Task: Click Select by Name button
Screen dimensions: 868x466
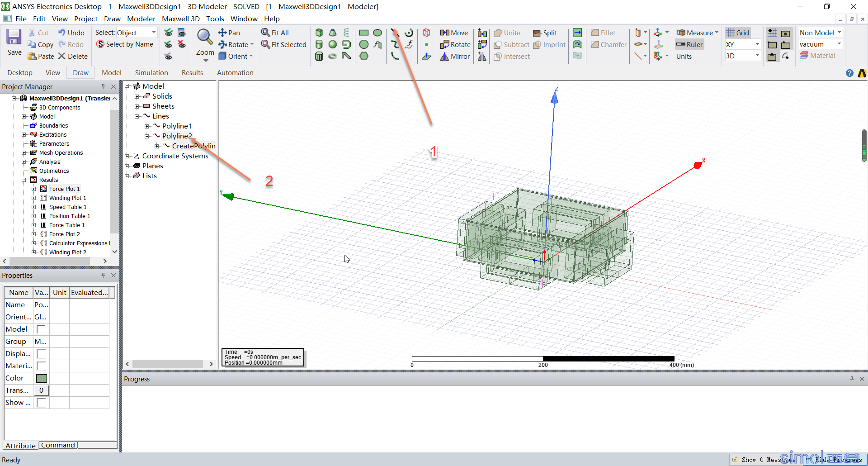Action: click(125, 44)
